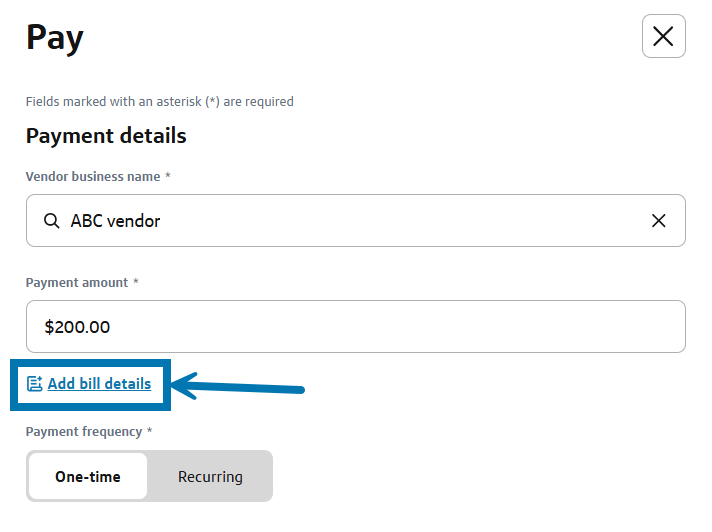The width and height of the screenshot is (712, 532).
Task: Open the Add bill details link
Action: click(99, 384)
